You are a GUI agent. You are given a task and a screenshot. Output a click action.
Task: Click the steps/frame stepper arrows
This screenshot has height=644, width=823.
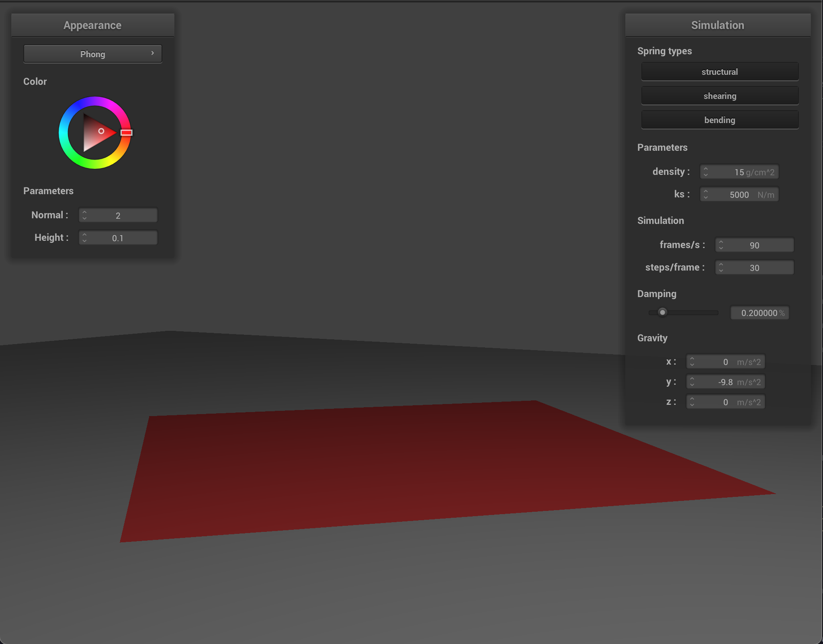[721, 268]
